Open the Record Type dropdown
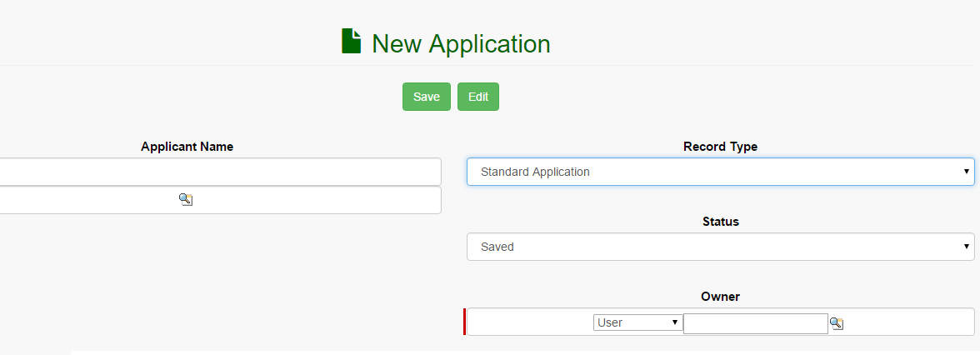The image size is (980, 355). [x=719, y=172]
